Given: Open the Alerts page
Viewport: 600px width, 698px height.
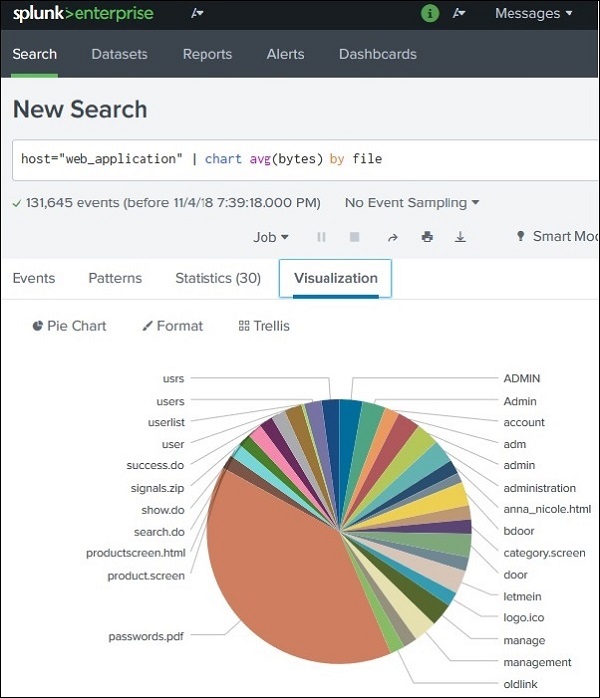Looking at the screenshot, I should click(286, 55).
